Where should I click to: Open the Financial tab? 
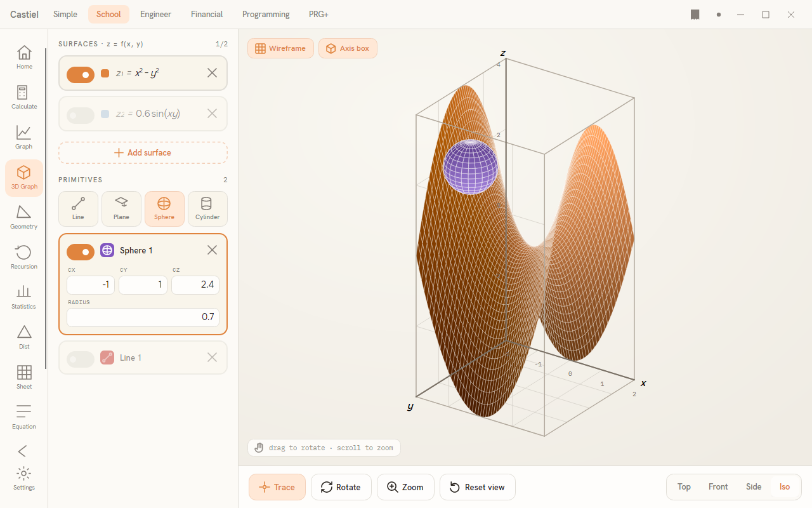point(207,14)
